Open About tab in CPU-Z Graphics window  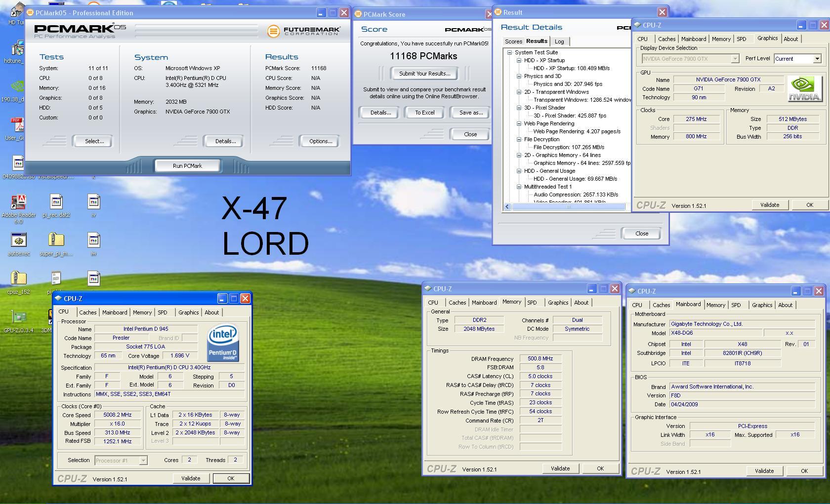(790, 39)
